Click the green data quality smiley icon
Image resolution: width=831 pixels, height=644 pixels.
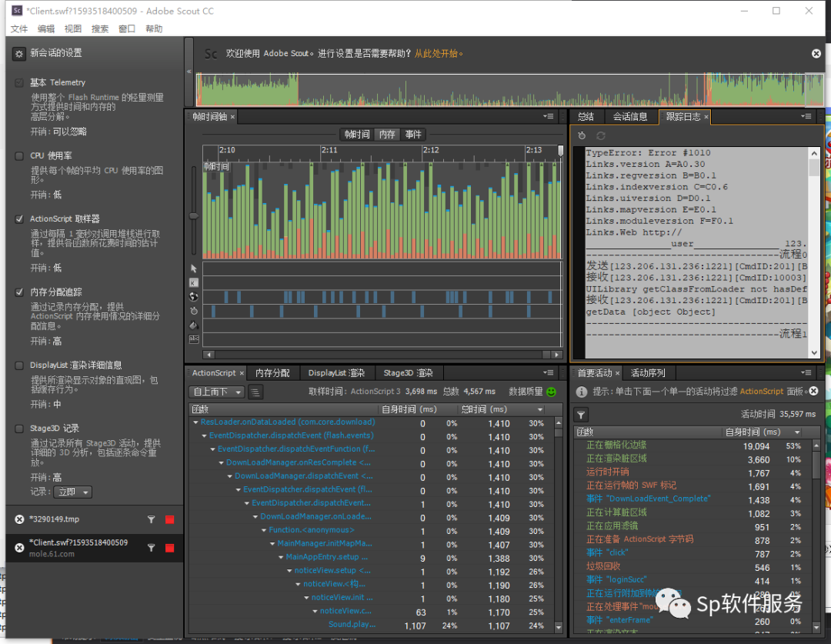(551, 392)
